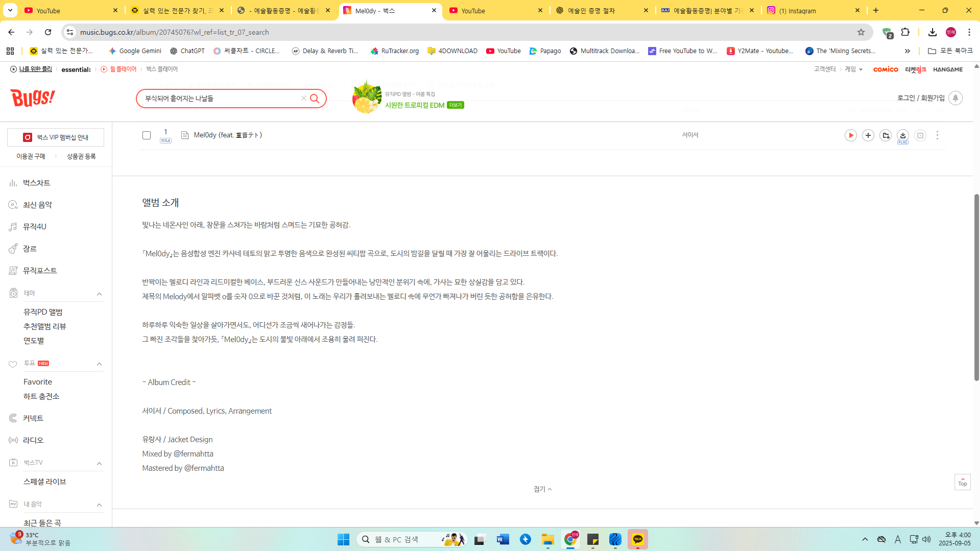Add Mel0dy to my album folder

[886, 135]
